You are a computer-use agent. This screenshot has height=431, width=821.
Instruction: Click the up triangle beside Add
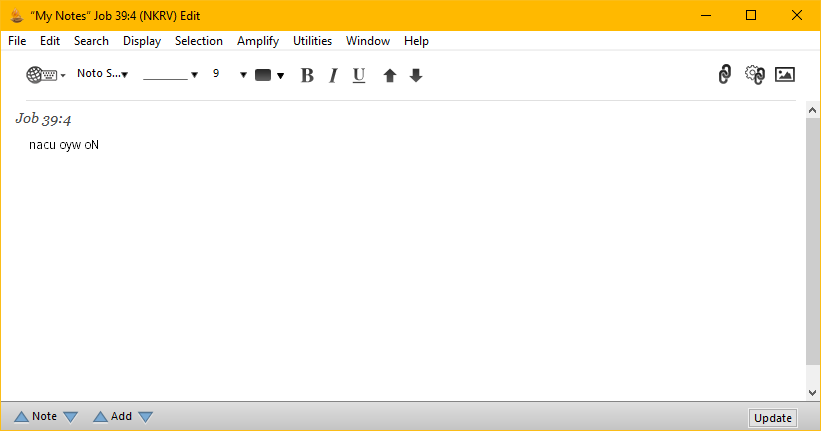pyautogui.click(x=100, y=417)
